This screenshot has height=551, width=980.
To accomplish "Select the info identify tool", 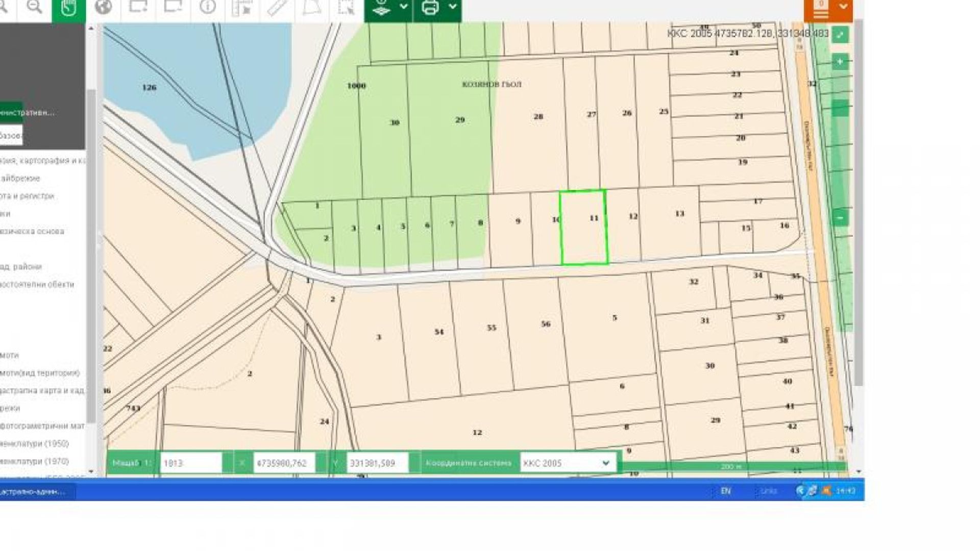I will pos(208,7).
